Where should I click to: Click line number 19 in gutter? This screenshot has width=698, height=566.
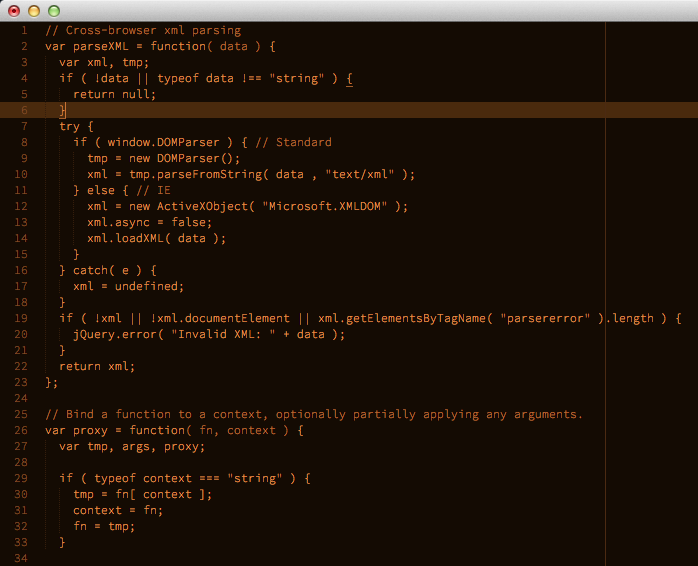point(21,318)
